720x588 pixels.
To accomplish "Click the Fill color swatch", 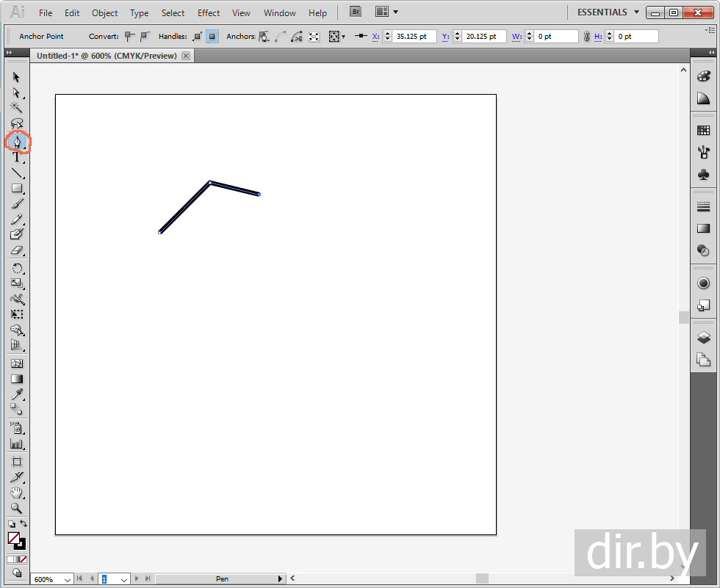I will click(14, 538).
